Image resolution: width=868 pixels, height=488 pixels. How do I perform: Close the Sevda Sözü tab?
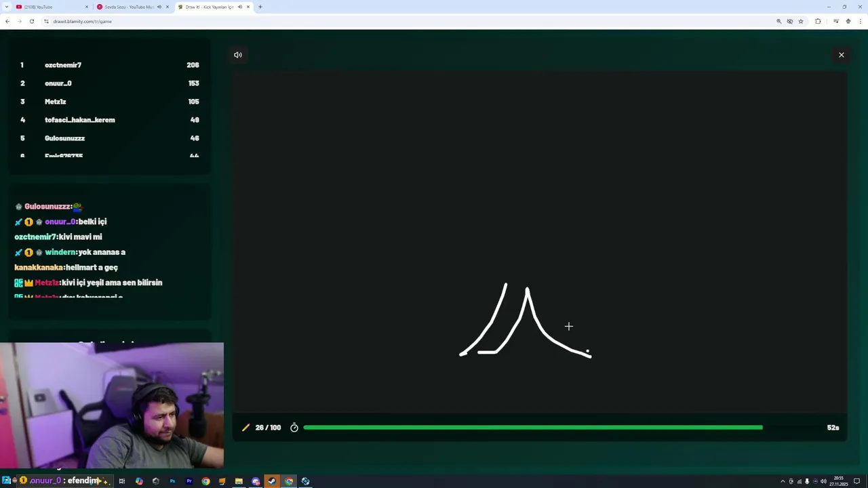pos(167,7)
